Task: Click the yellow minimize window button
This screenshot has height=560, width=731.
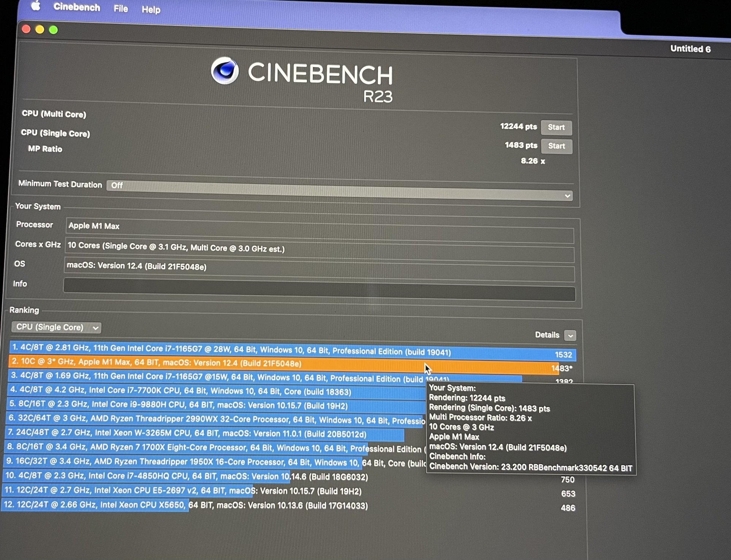Action: [40, 29]
